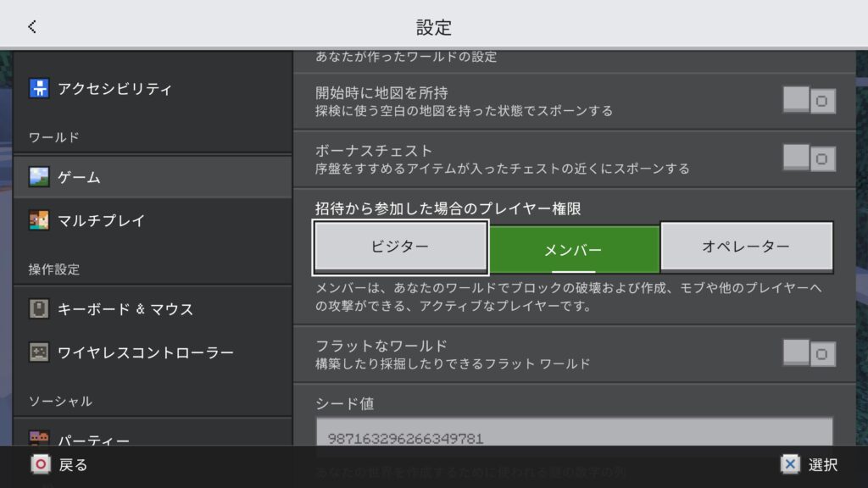Viewport: 868px width, 488px height.
Task: Click the シード値 label
Action: click(x=344, y=403)
